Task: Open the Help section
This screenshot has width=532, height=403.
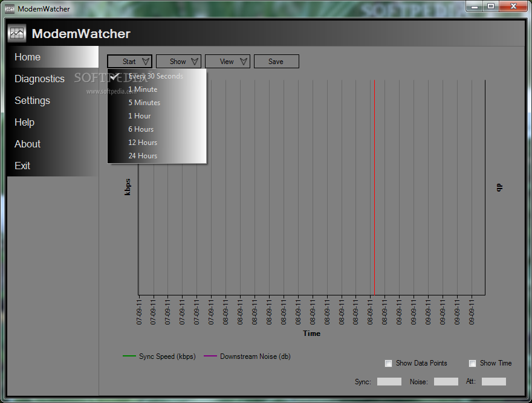Action: click(x=53, y=122)
